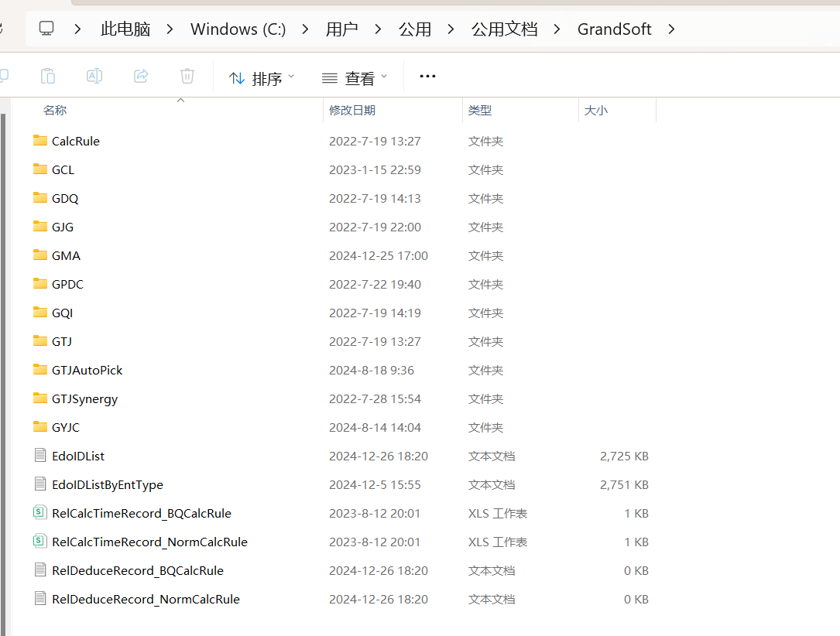The height and width of the screenshot is (636, 840).
Task: Click the date 2022-7-22 19:40
Action: click(375, 284)
